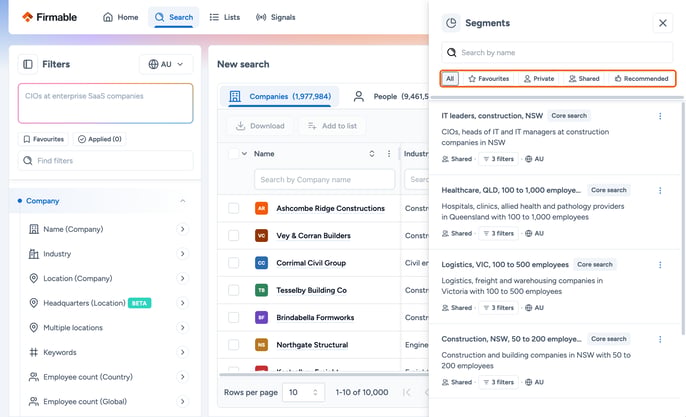Expand the Industry filter

pos(182,254)
